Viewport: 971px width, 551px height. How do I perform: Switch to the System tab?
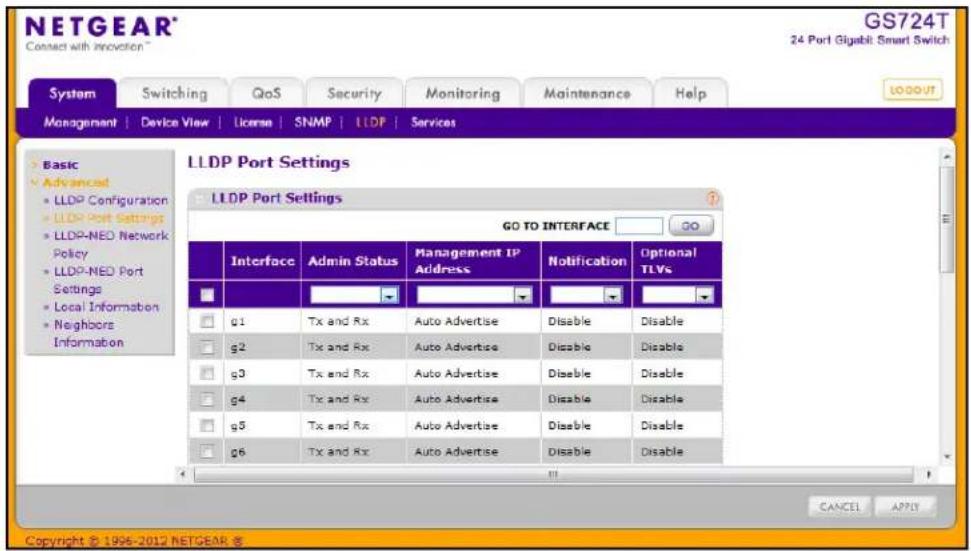pos(72,93)
